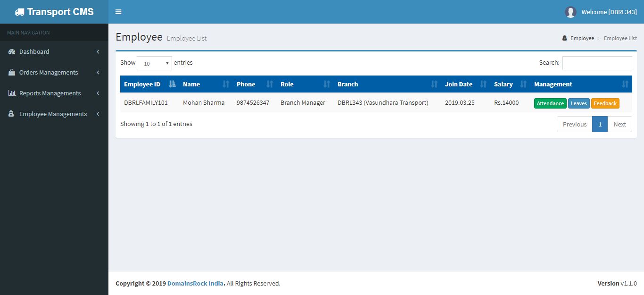Open Reports Managements menu item
This screenshot has width=644, height=295.
[x=54, y=93]
